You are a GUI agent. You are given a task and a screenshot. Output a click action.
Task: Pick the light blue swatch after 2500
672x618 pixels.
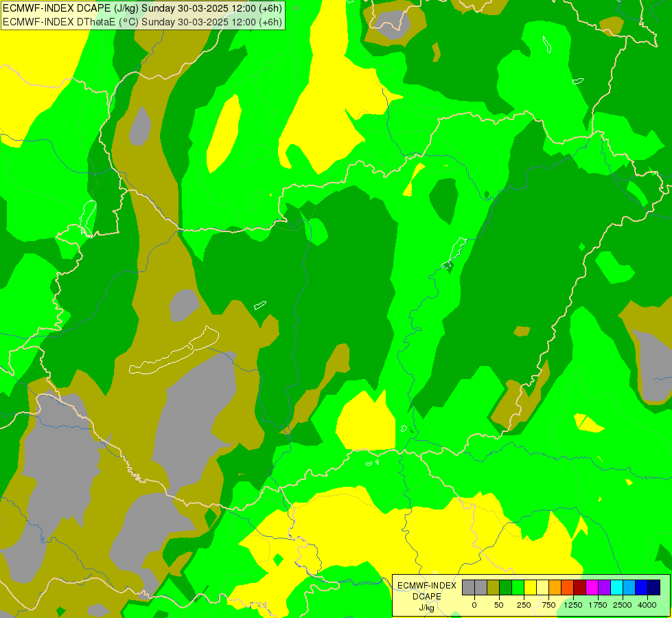point(629,588)
